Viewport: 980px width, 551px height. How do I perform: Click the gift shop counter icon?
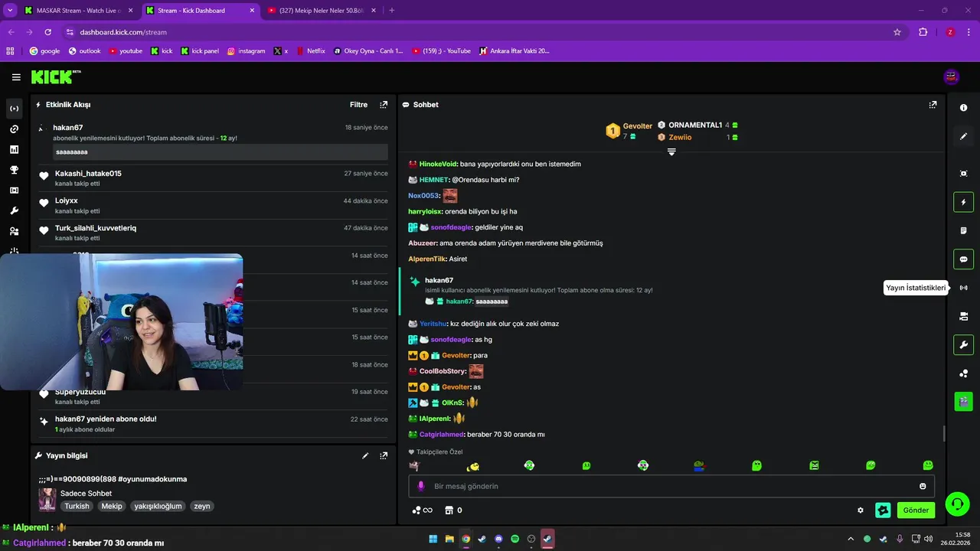453,510
